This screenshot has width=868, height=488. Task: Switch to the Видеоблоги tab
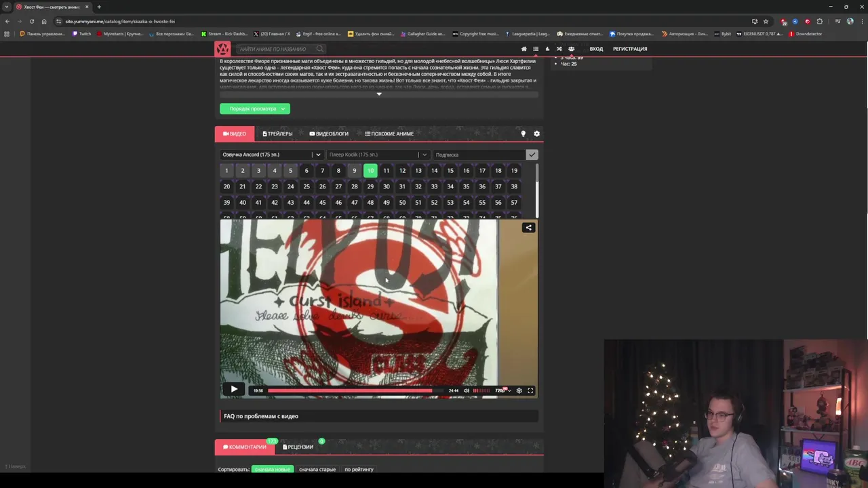pos(329,134)
